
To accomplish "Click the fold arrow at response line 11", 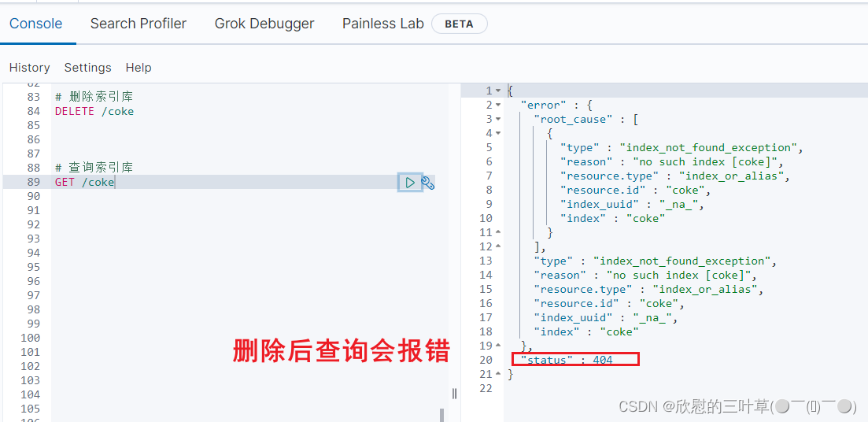I will (x=498, y=232).
